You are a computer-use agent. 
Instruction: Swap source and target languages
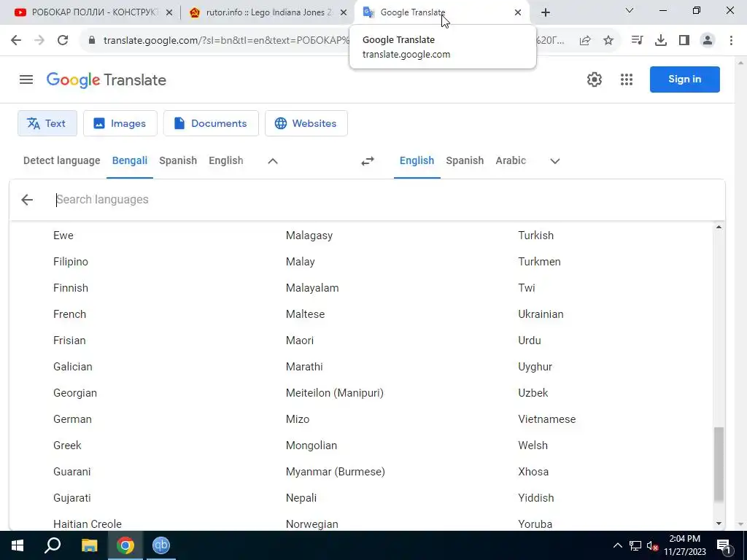pyautogui.click(x=368, y=161)
